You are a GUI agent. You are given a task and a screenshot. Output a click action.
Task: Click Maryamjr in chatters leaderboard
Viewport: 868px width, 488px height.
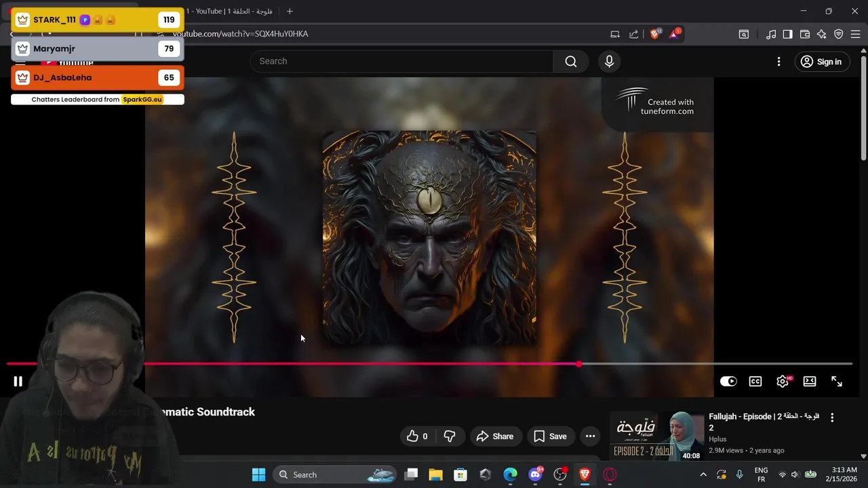[x=98, y=49]
